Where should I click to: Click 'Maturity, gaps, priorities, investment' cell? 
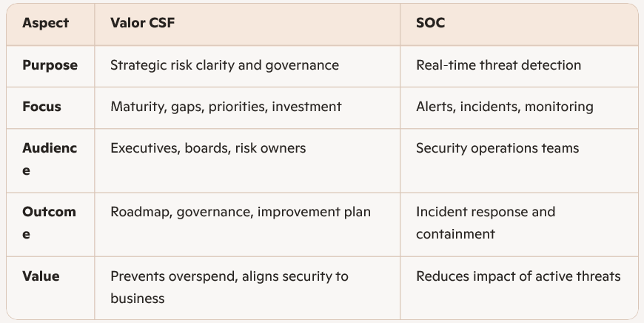click(226, 107)
